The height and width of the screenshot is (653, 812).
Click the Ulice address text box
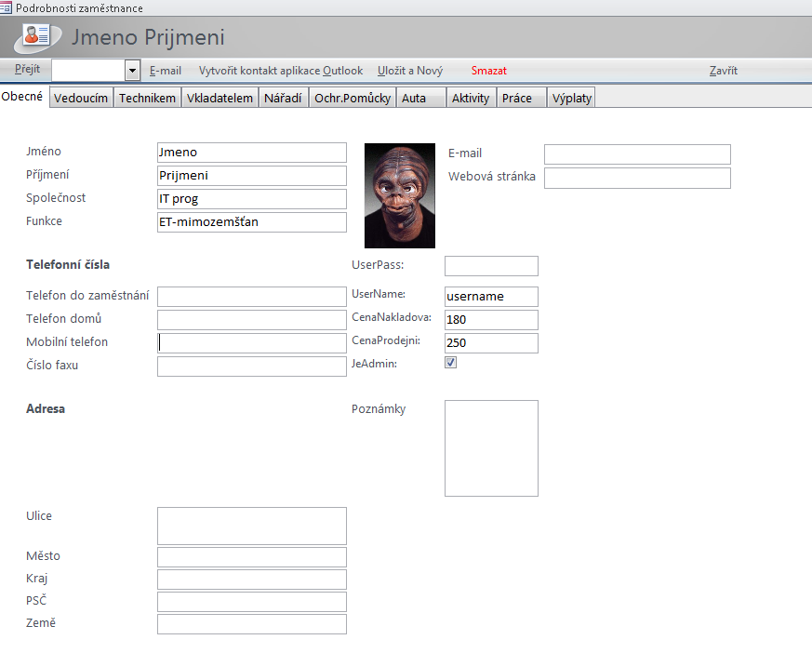click(x=252, y=526)
